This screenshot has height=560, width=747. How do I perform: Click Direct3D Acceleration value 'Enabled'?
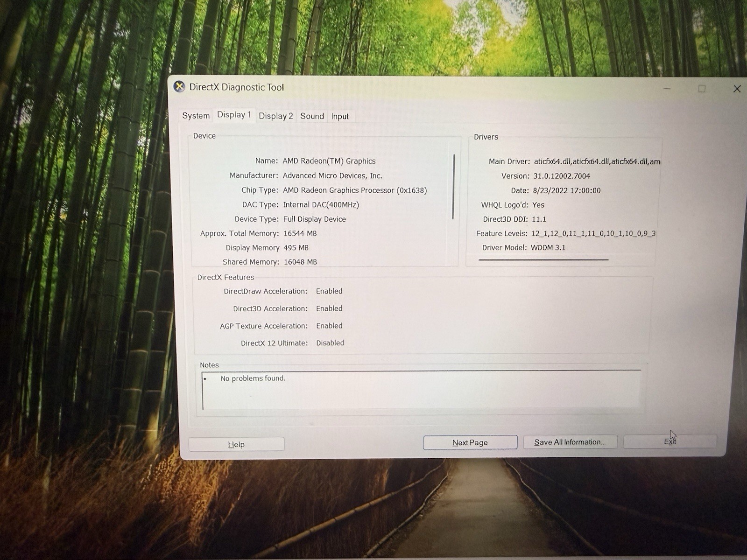(329, 308)
